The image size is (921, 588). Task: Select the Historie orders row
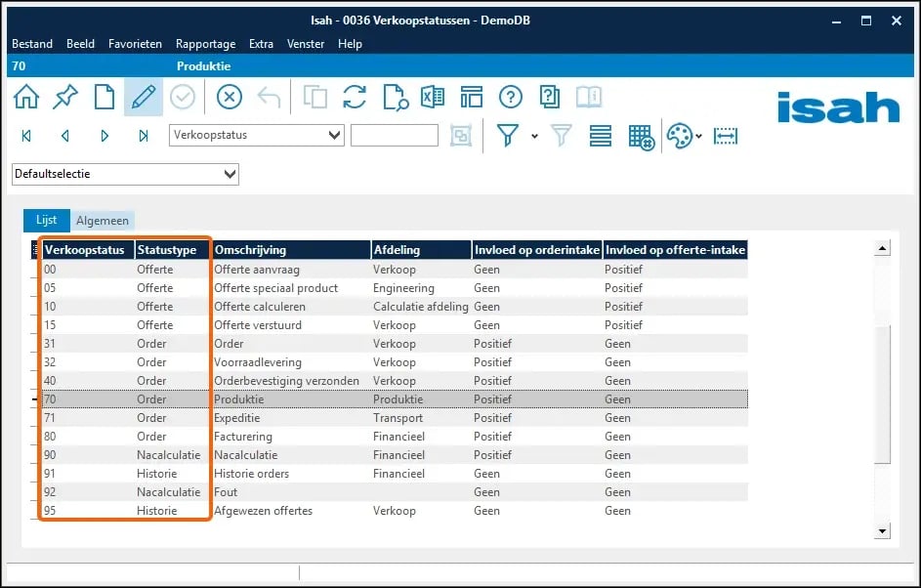[395, 474]
